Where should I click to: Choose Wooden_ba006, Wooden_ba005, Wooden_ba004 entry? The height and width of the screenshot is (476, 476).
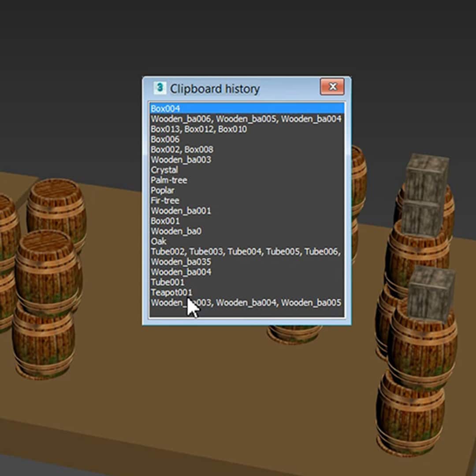tap(247, 119)
